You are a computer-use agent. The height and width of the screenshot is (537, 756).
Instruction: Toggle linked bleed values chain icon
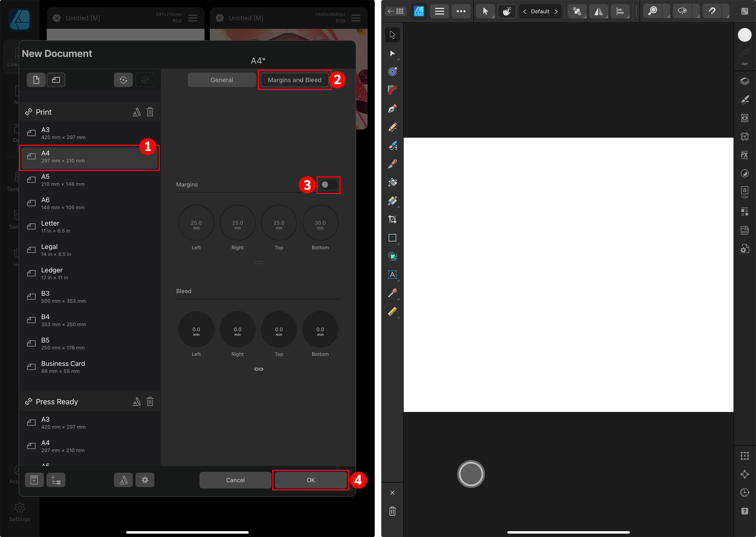tap(259, 369)
